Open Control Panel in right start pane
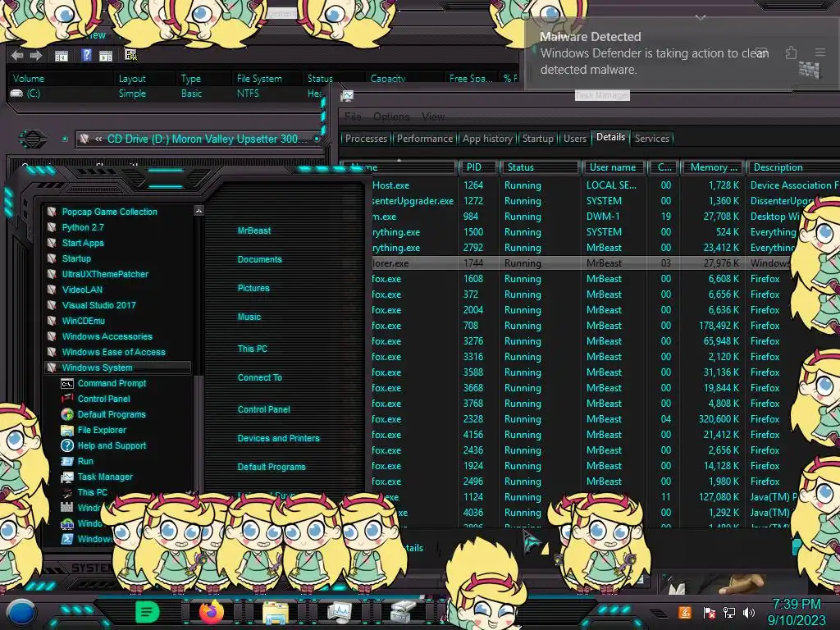Screen dimensions: 840x630 [x=263, y=409]
